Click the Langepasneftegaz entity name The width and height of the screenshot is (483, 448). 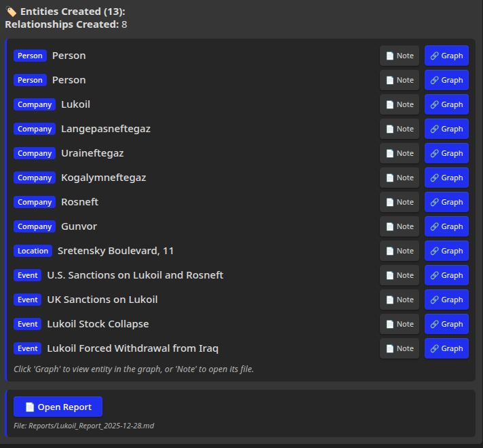[x=106, y=129]
